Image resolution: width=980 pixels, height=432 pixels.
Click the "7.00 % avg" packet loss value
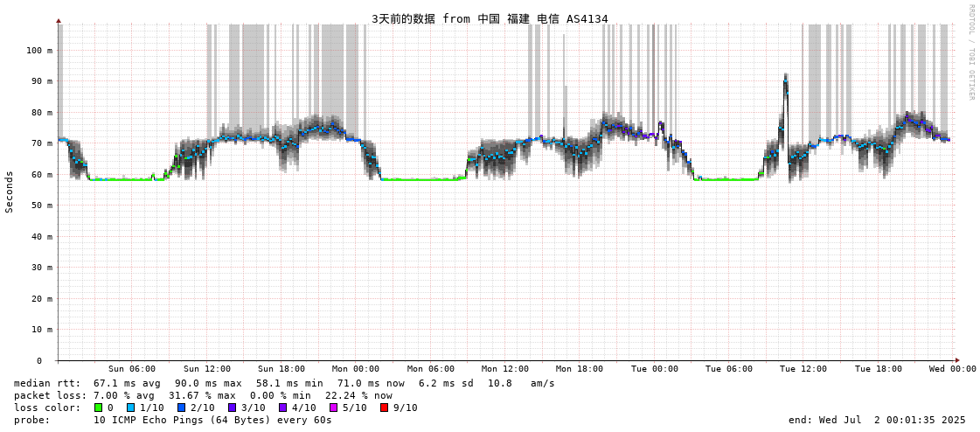(127, 396)
